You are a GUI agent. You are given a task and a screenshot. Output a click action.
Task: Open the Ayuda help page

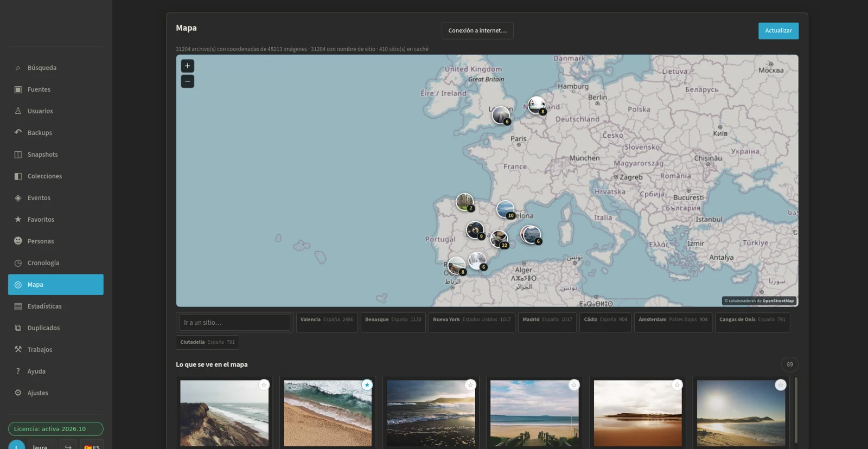[56, 371]
